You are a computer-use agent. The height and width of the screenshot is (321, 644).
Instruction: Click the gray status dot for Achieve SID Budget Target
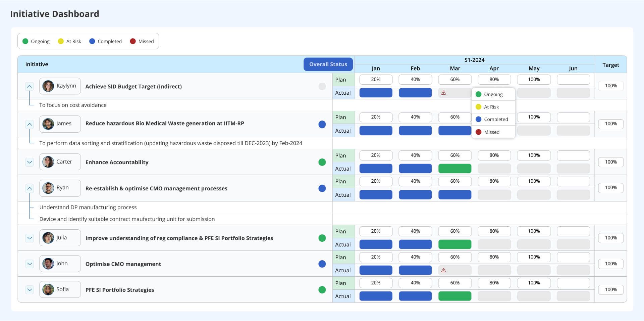[x=322, y=86]
